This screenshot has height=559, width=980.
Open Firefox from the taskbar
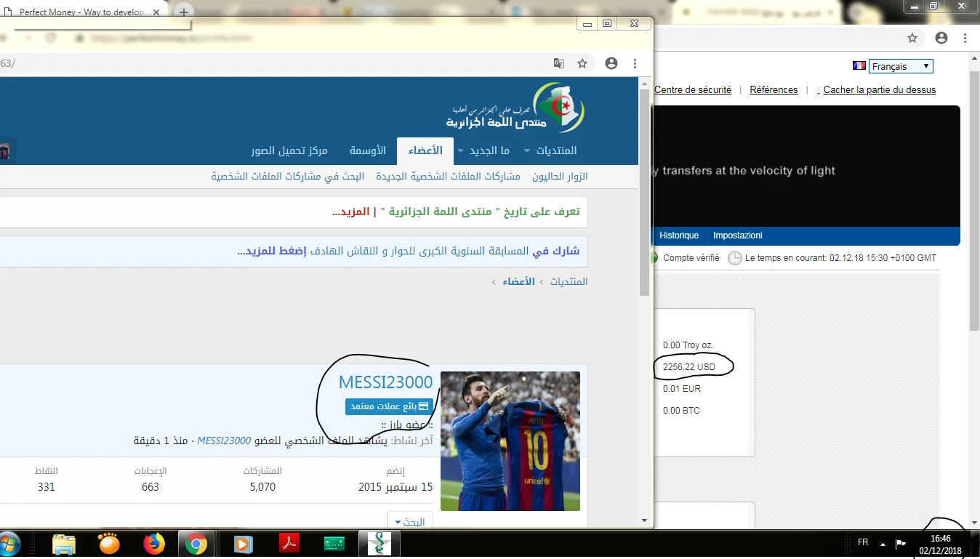(x=154, y=544)
